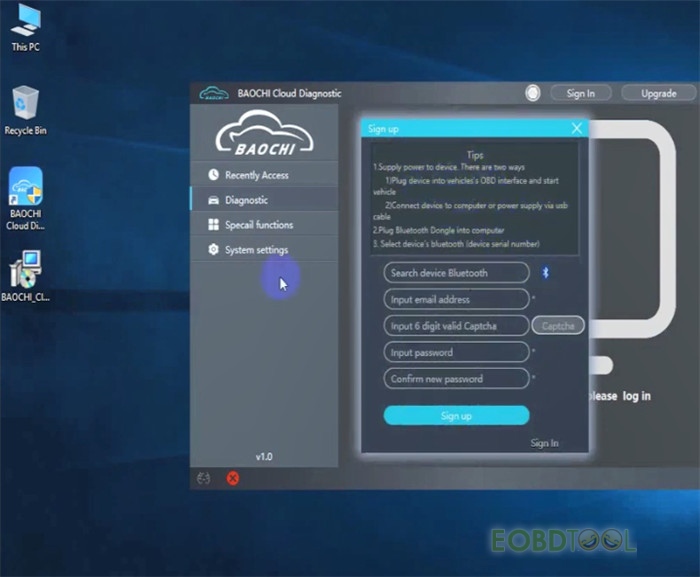This screenshot has width=700, height=577.
Task: Select the Diagnostic sidebar item
Action: coord(246,200)
